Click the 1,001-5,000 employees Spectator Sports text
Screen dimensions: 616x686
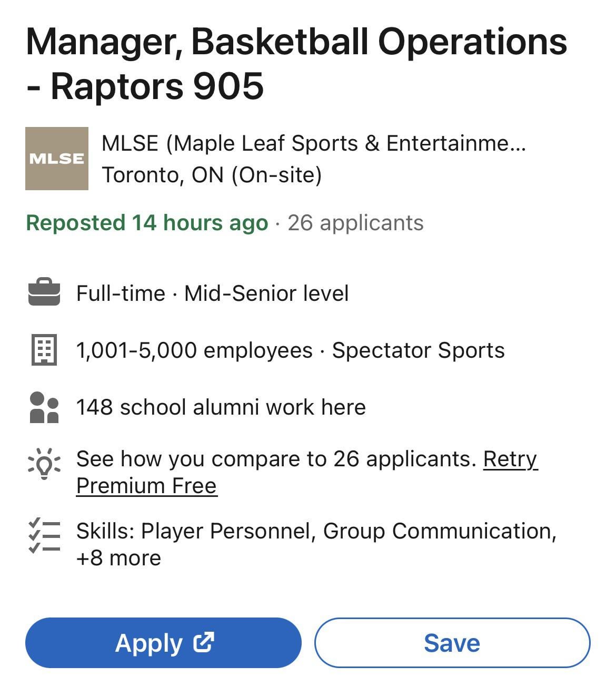click(290, 350)
